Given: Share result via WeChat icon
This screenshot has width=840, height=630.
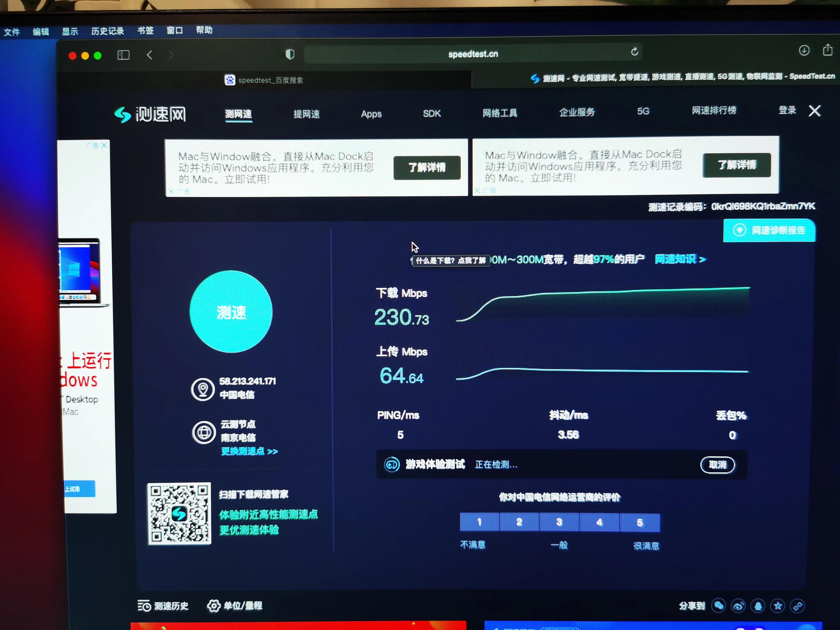Looking at the screenshot, I should coord(718,605).
